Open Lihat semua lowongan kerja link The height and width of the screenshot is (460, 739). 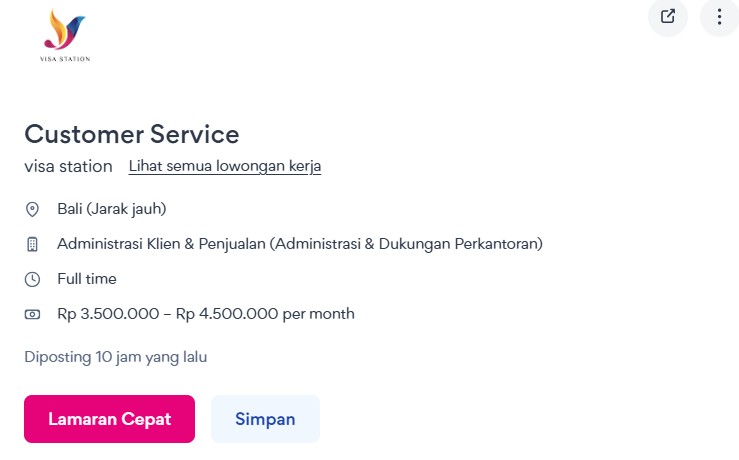tap(225, 166)
